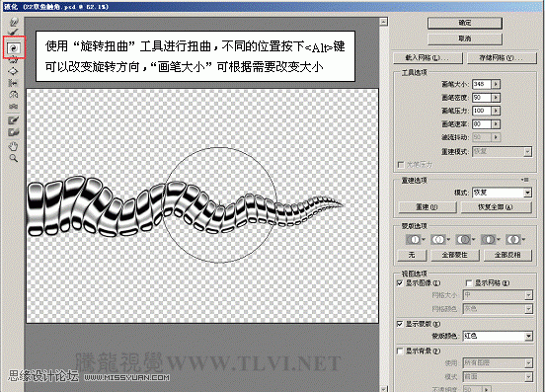Click the 画笔大小 value field
Screen dimensions: 545x392
[x=482, y=84]
